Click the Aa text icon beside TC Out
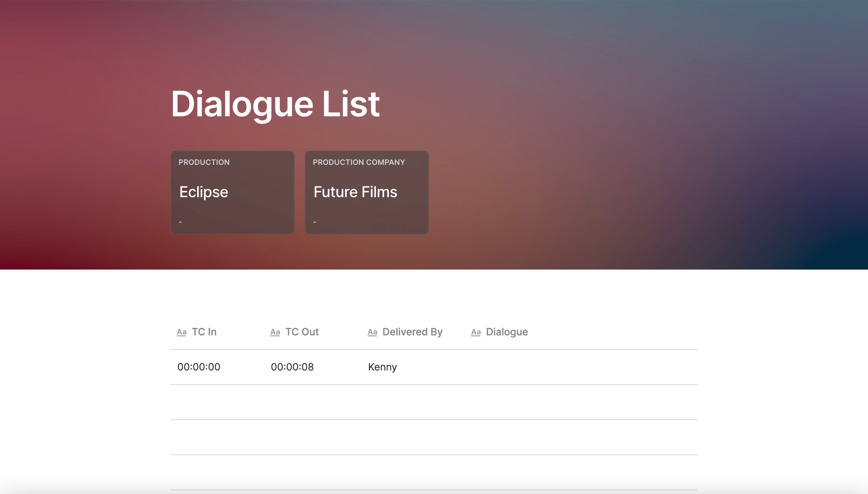 pos(275,332)
